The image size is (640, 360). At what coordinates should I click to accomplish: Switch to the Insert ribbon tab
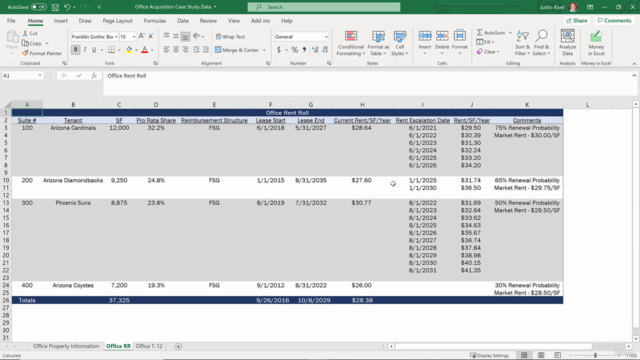[61, 21]
